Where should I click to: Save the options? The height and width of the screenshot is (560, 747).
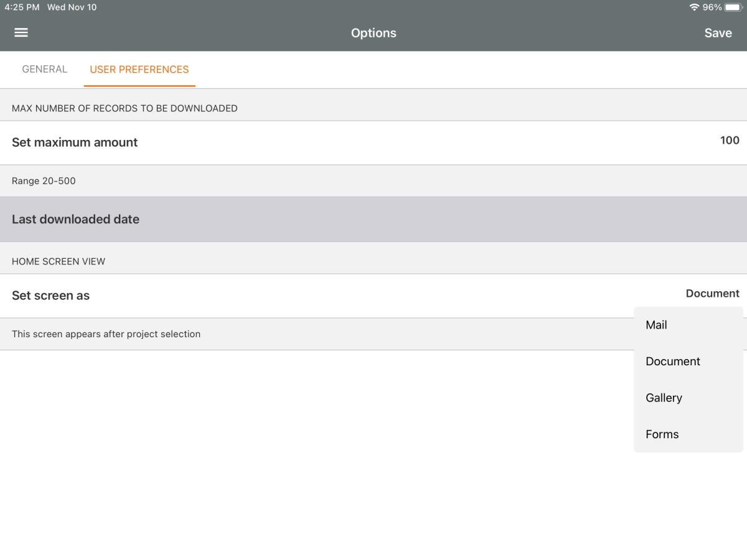point(718,33)
